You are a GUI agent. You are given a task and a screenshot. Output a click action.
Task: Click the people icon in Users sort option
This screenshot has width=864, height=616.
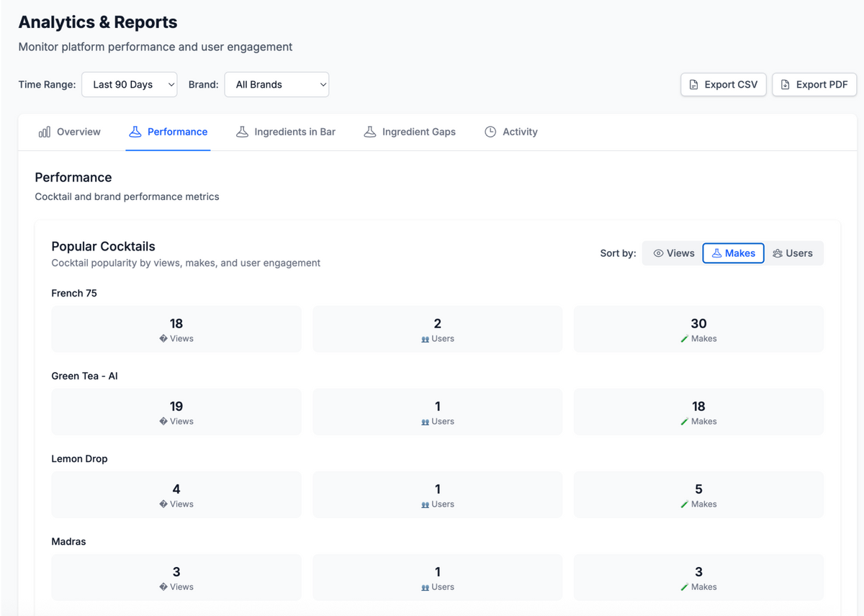(778, 253)
